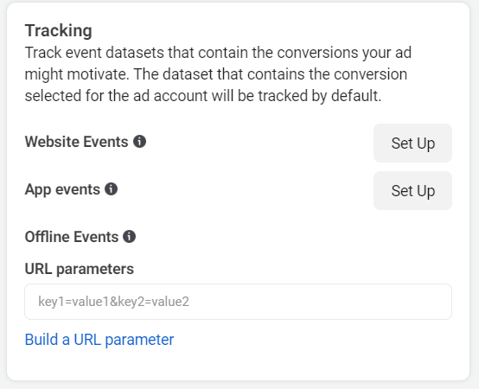Click the key1=value1&key2=value2 placeholder text

coord(114,302)
